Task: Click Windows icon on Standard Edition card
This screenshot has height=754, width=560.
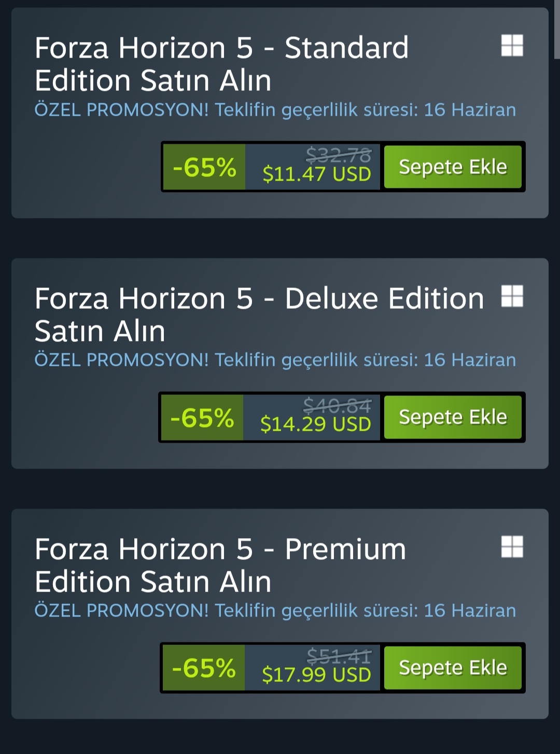Action: pos(512,45)
